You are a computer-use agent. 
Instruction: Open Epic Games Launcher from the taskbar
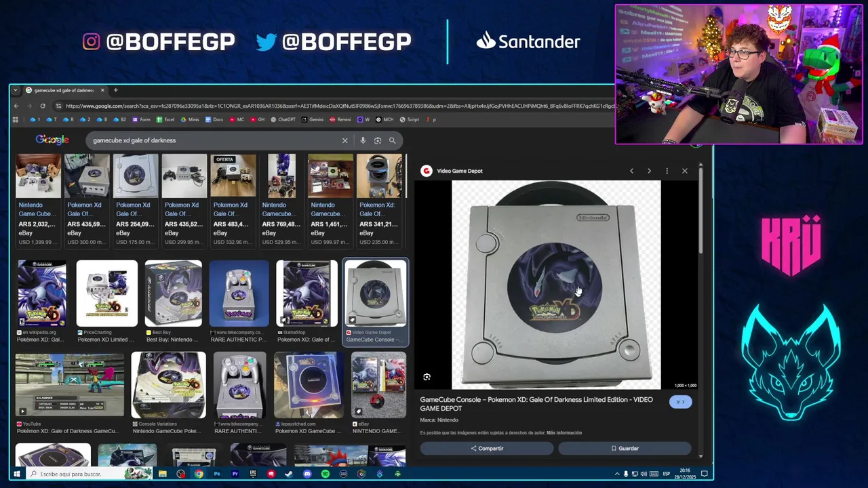pyautogui.click(x=253, y=474)
